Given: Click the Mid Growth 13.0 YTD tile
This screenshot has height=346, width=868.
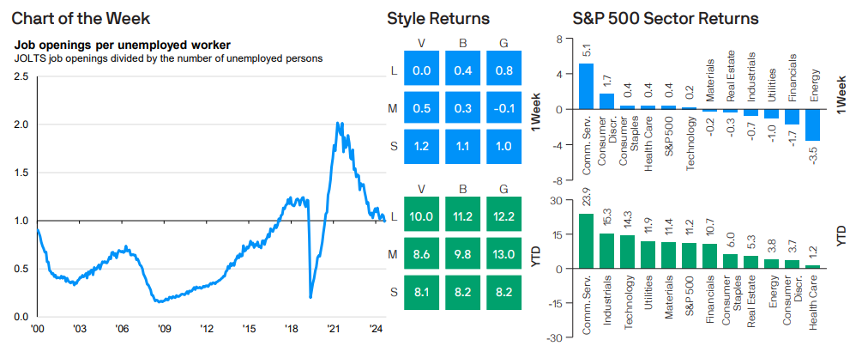Looking at the screenshot, I should (505, 254).
